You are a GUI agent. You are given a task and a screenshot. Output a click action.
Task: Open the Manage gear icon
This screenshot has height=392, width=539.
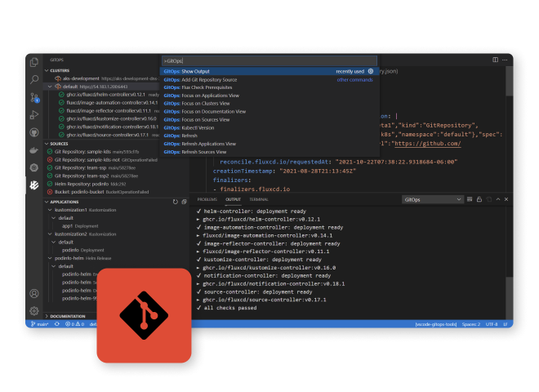34,310
